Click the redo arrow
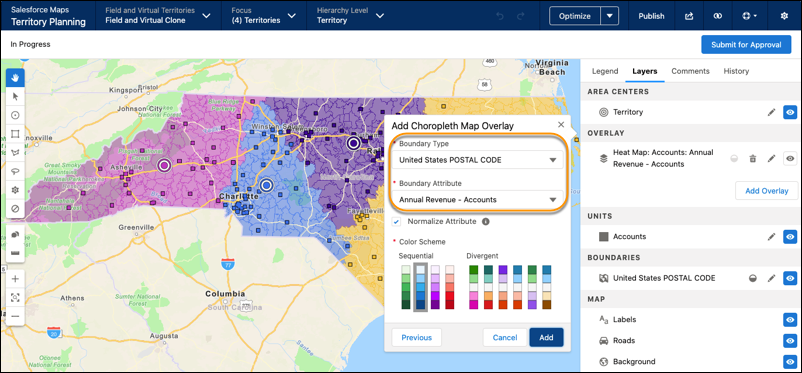The height and width of the screenshot is (373, 802). tap(521, 16)
